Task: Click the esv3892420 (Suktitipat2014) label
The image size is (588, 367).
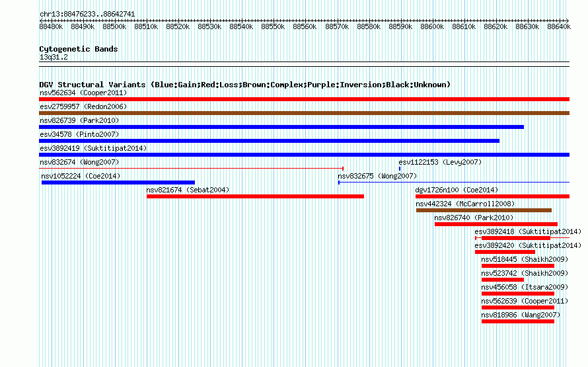Action: click(528, 245)
